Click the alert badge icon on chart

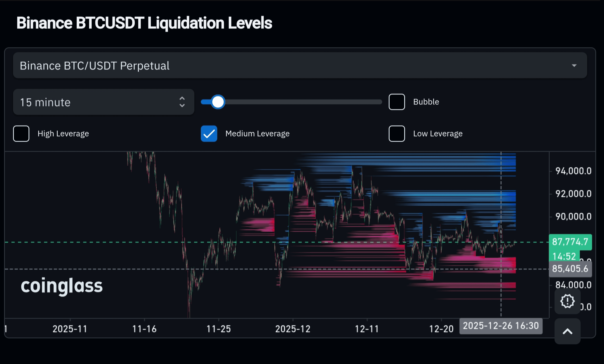tap(567, 301)
